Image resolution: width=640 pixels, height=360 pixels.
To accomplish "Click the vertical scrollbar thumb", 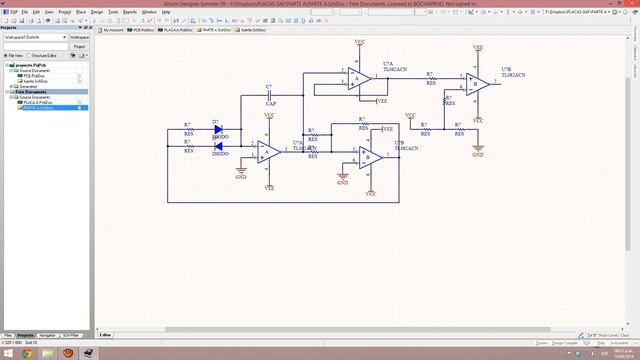I will click(x=628, y=163).
